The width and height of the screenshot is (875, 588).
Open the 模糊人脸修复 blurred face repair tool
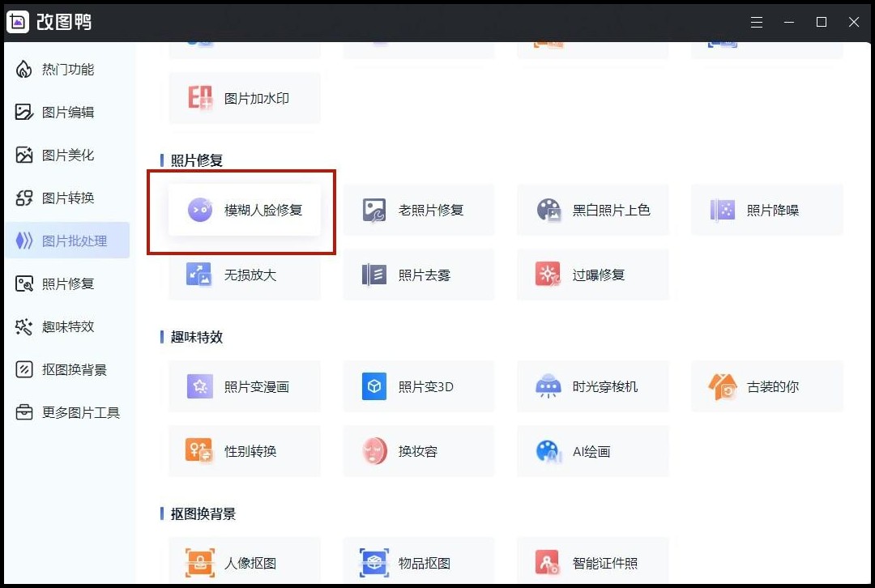click(x=243, y=209)
